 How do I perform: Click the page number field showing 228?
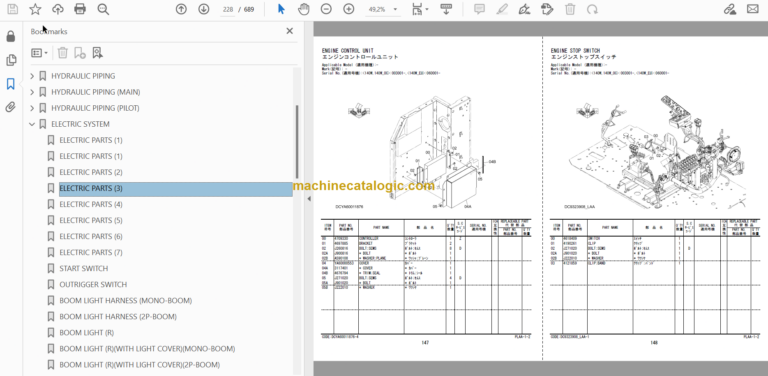pyautogui.click(x=228, y=9)
